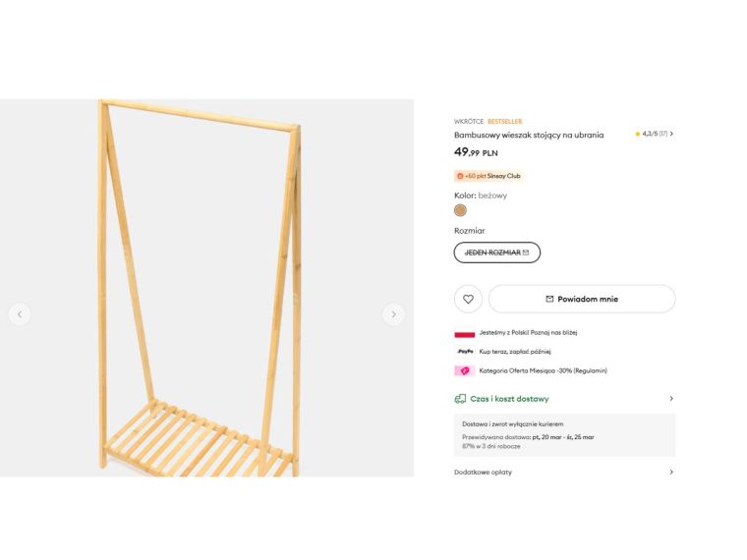Go to the next product image
The height and width of the screenshot is (560, 747).
point(393,314)
